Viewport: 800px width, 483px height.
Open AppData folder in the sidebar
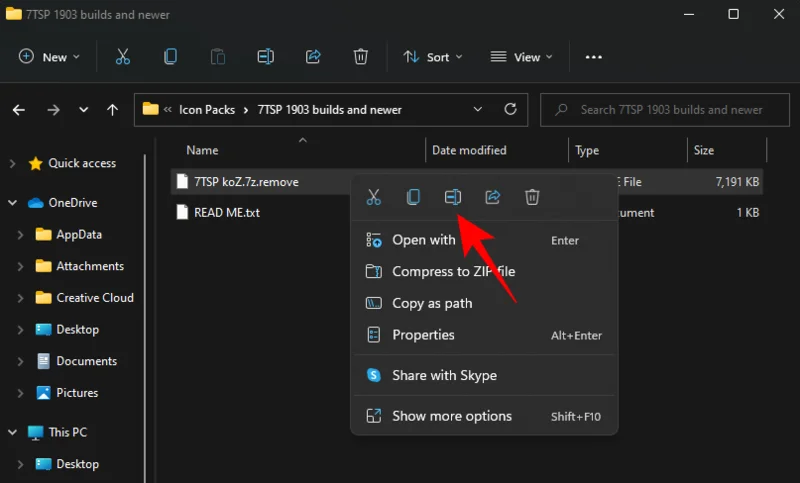(x=79, y=234)
